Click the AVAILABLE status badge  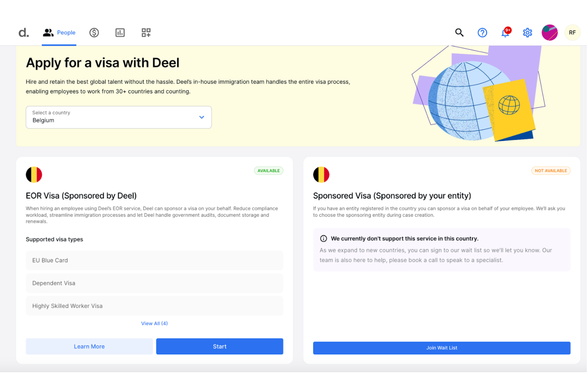click(269, 171)
